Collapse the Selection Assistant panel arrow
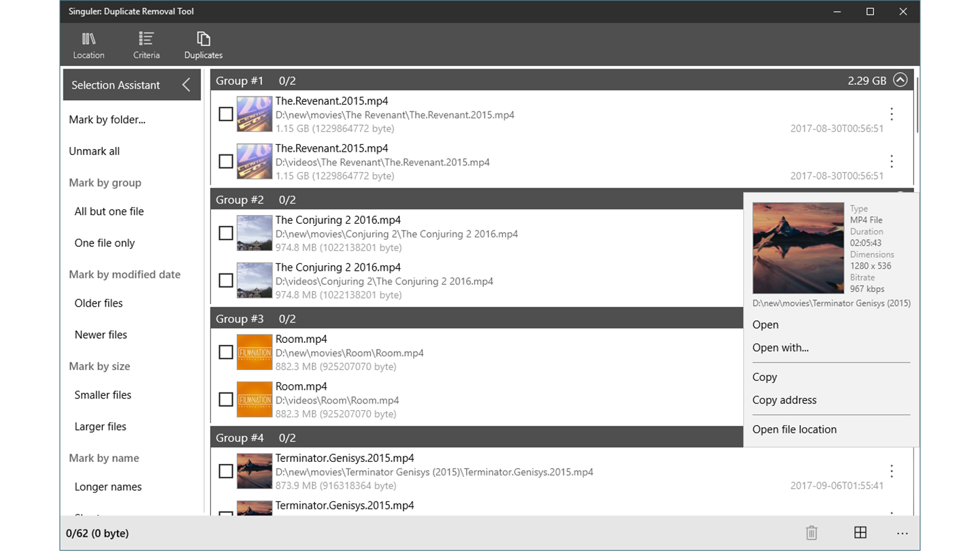Screen dimensions: 980x551 point(186,85)
